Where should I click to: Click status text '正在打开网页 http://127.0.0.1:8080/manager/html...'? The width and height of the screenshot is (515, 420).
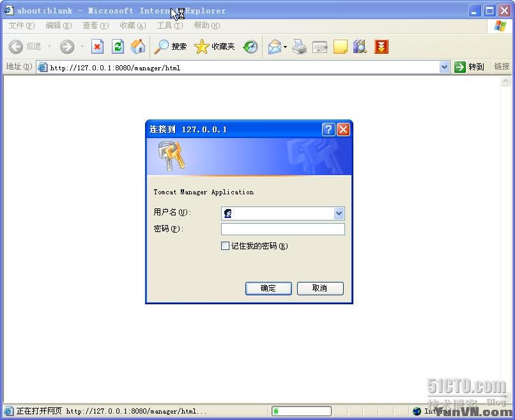112,411
